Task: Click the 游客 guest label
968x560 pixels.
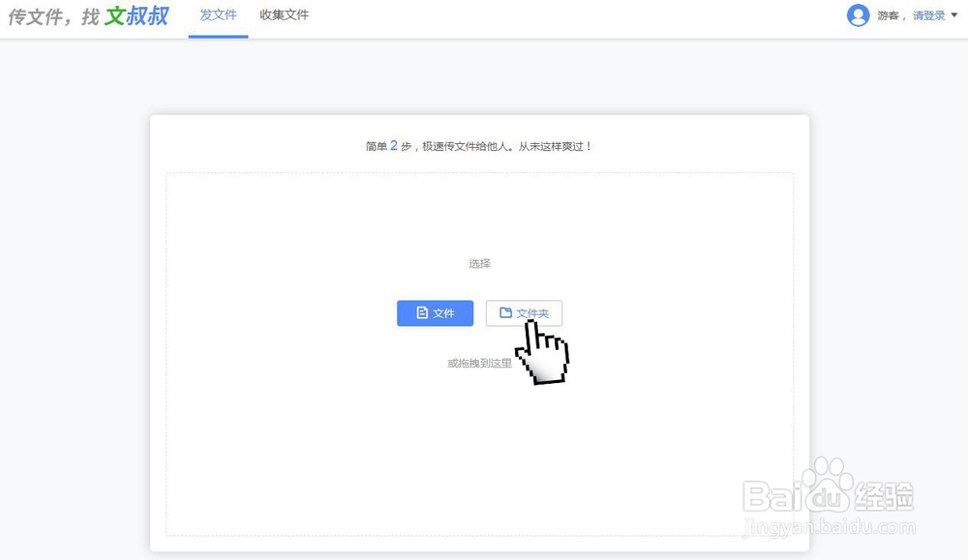Action: coord(887,15)
